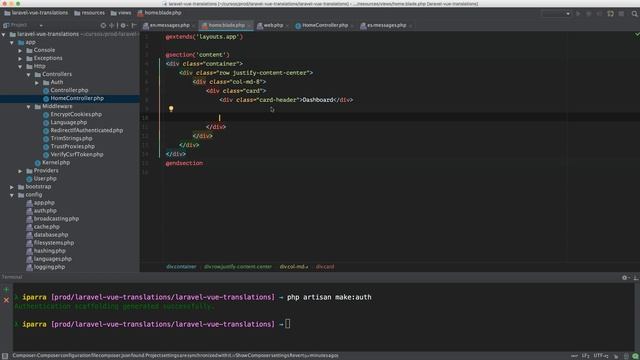This screenshot has height=360, width=640.
Task: Click the collapse-all icon in Project panel toolbar
Action: click(x=111, y=25)
